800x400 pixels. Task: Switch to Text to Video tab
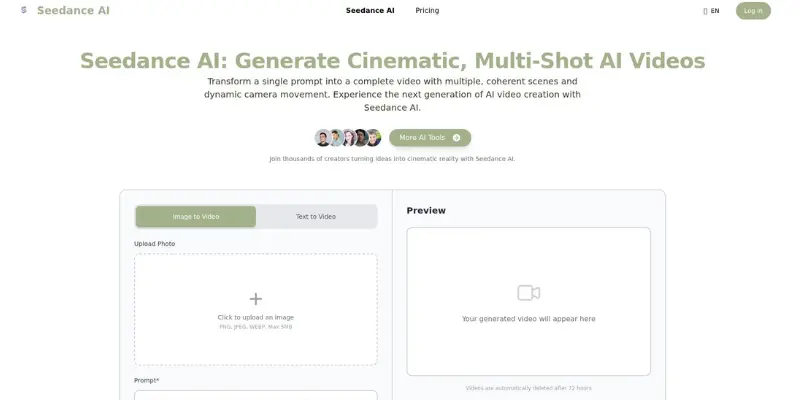coord(316,217)
